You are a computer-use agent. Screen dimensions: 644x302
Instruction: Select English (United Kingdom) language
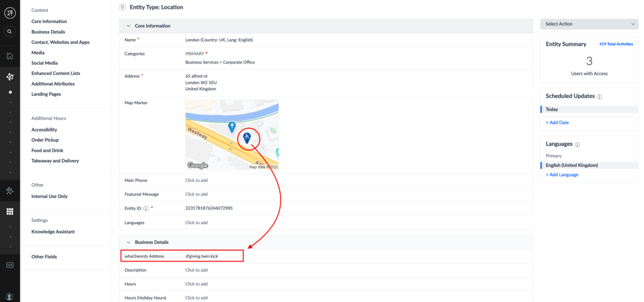pos(590,166)
